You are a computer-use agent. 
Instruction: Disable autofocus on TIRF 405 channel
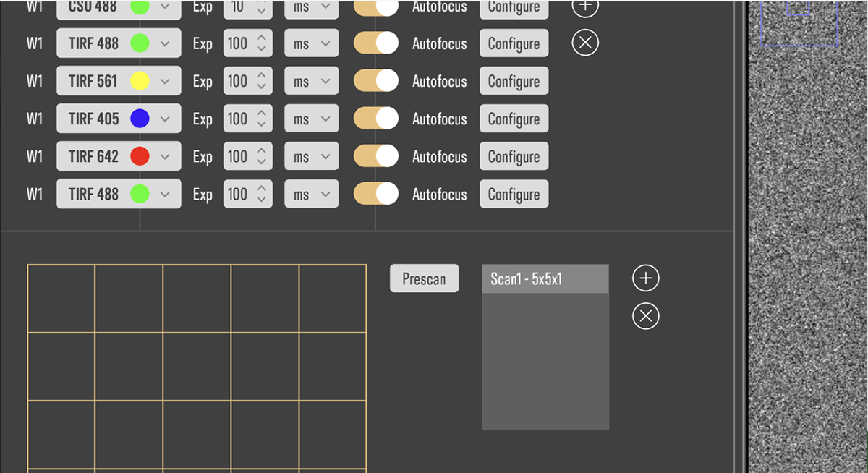[375, 119]
